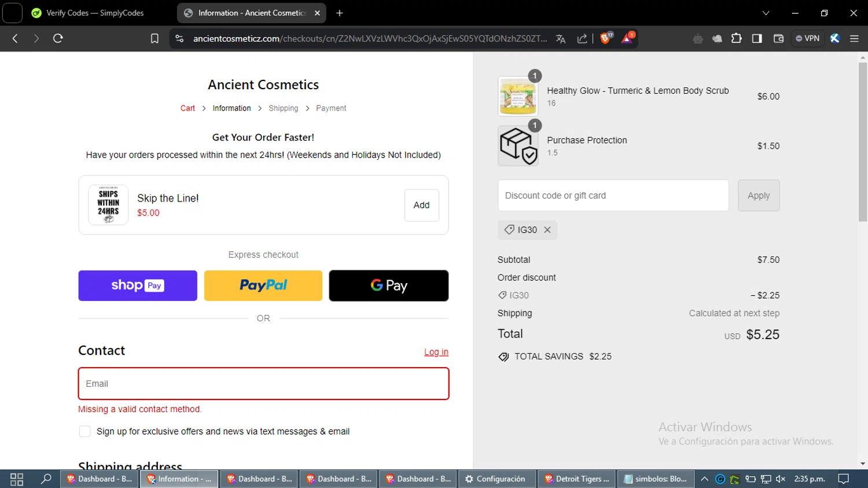Viewport: 868px width, 488px height.
Task: Click the network tray icon
Action: tap(766, 479)
